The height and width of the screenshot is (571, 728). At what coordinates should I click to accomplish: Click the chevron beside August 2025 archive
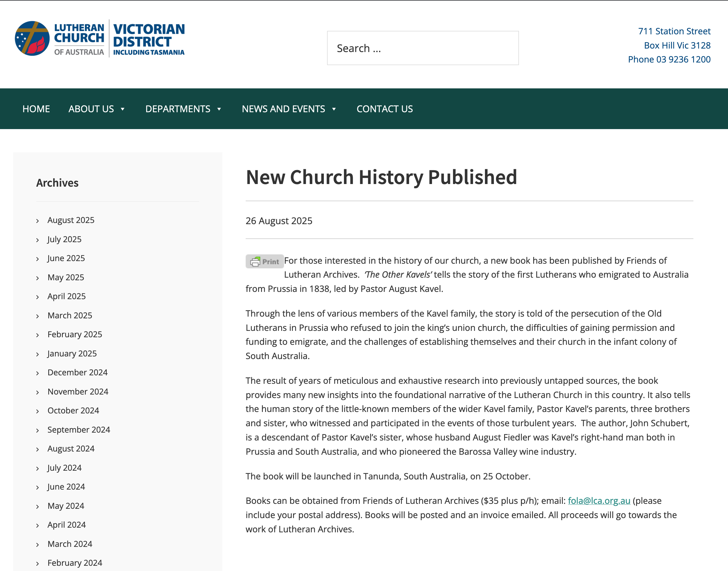click(x=38, y=221)
